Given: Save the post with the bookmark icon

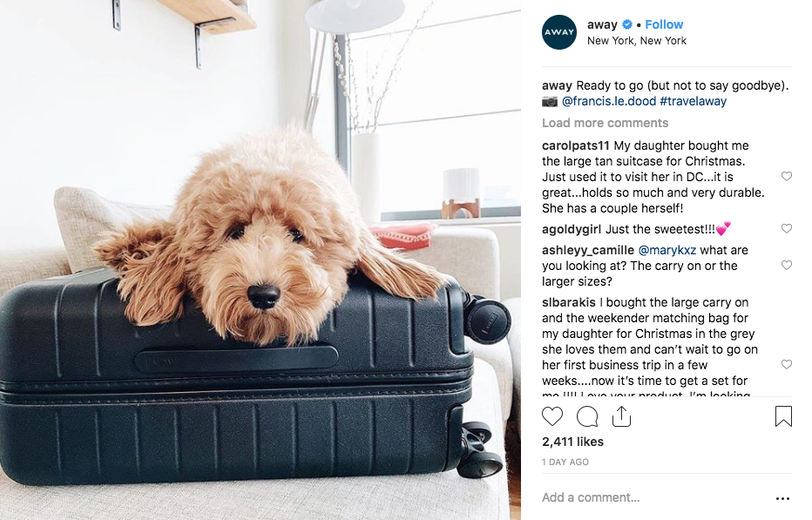Looking at the screenshot, I should pyautogui.click(x=783, y=416).
